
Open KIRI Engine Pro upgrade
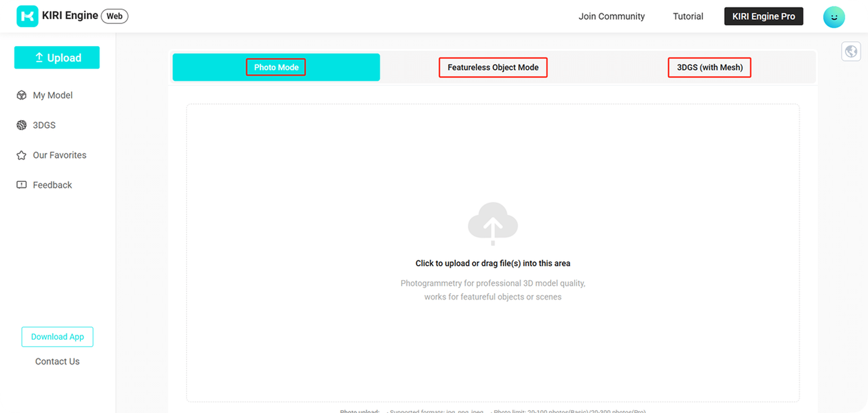tap(763, 16)
